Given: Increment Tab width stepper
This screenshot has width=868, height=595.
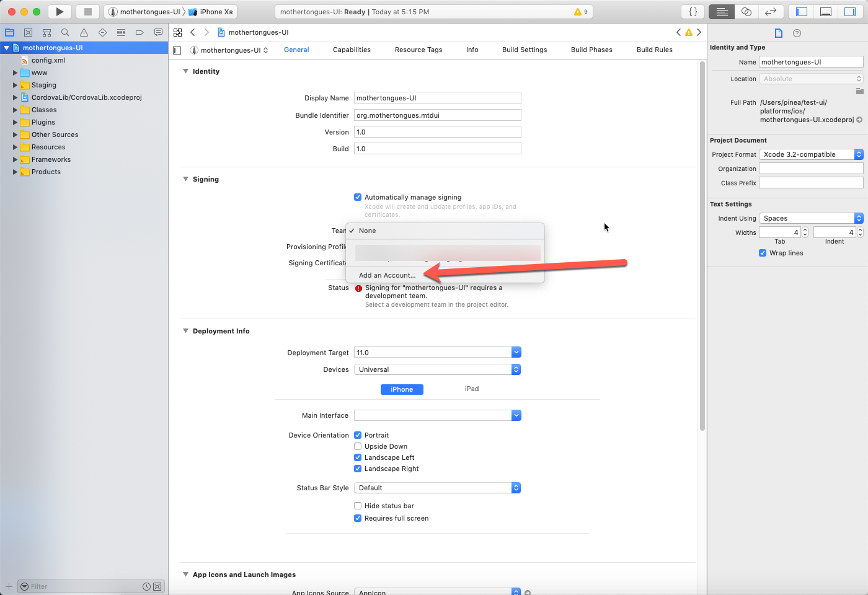Looking at the screenshot, I should pyautogui.click(x=805, y=230).
